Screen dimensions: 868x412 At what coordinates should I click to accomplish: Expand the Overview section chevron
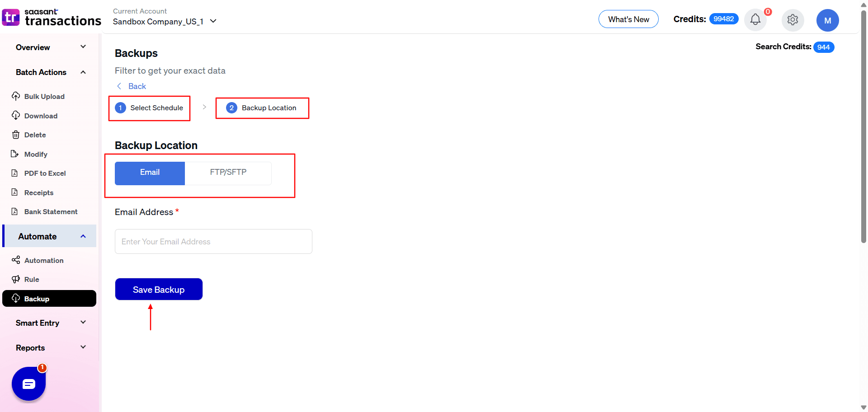coord(83,47)
